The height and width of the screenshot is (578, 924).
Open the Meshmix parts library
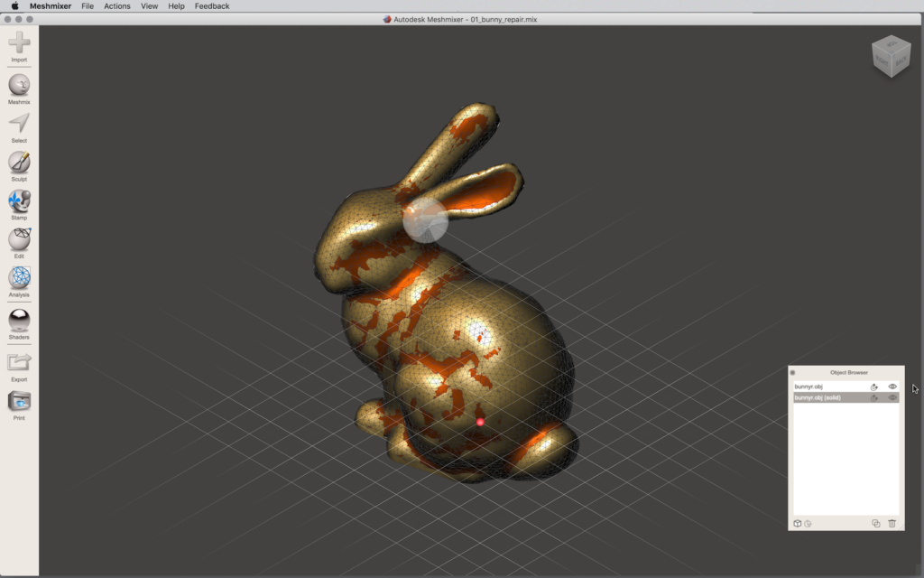click(19, 85)
